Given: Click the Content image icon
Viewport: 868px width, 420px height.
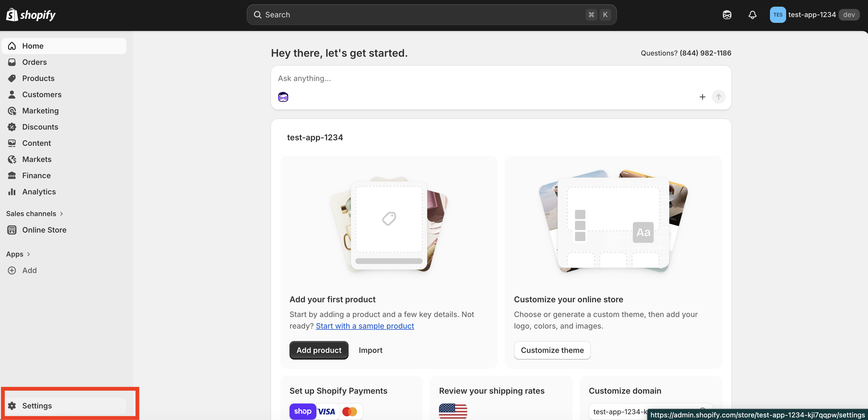Looking at the screenshot, I should pos(12,143).
